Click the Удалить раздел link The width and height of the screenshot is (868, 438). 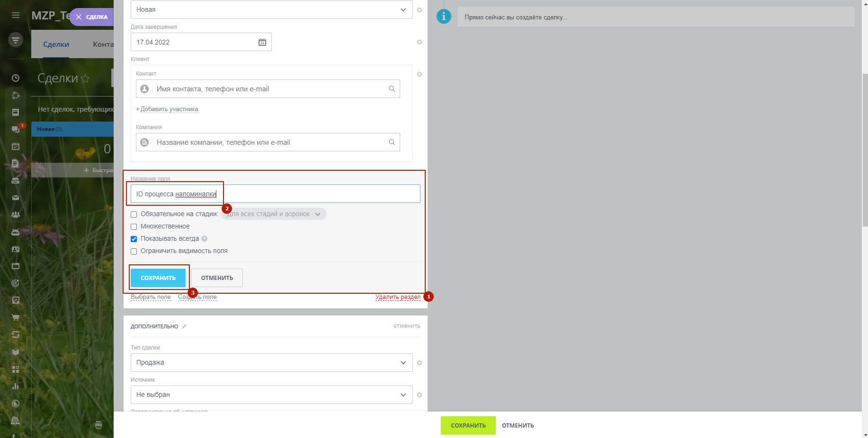click(x=398, y=297)
